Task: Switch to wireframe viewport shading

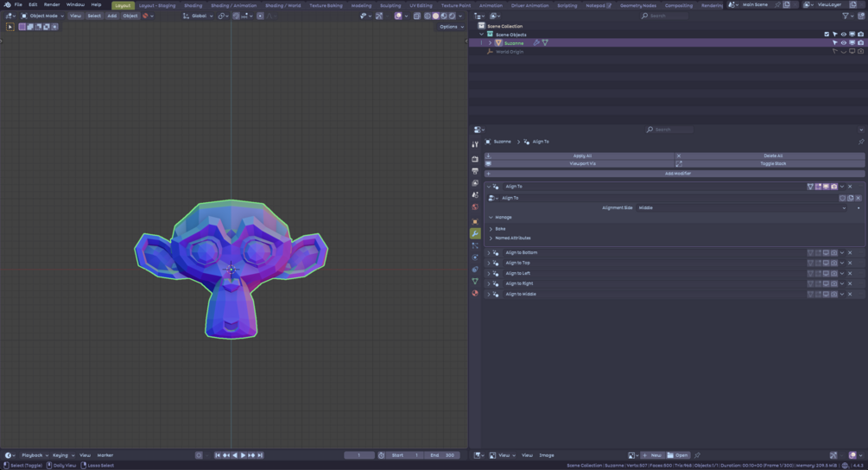Action: [x=428, y=16]
